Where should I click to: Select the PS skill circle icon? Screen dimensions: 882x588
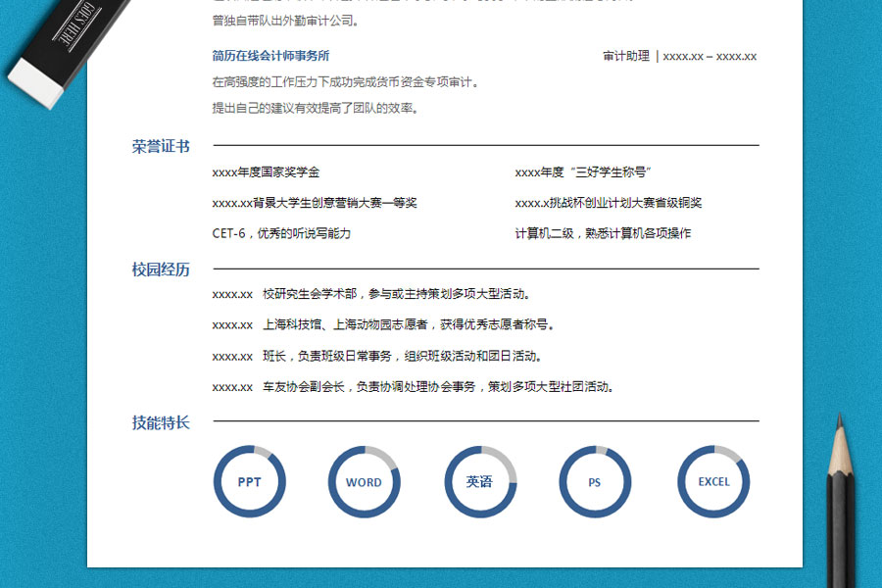click(595, 482)
